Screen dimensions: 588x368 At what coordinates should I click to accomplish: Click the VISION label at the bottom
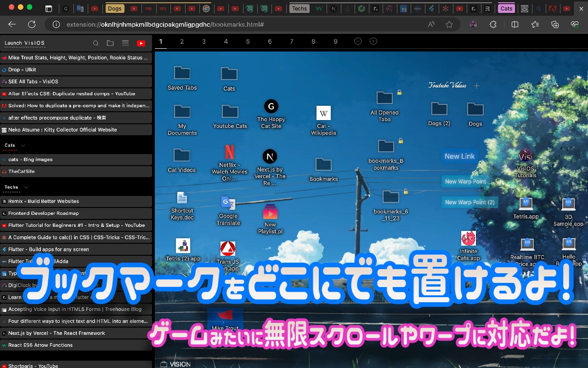(180, 364)
